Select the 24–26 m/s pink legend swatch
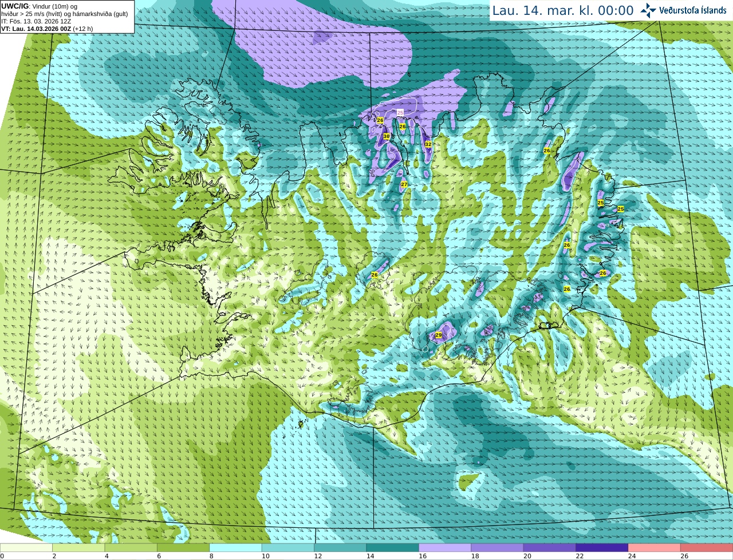733x560 pixels. 655,547
